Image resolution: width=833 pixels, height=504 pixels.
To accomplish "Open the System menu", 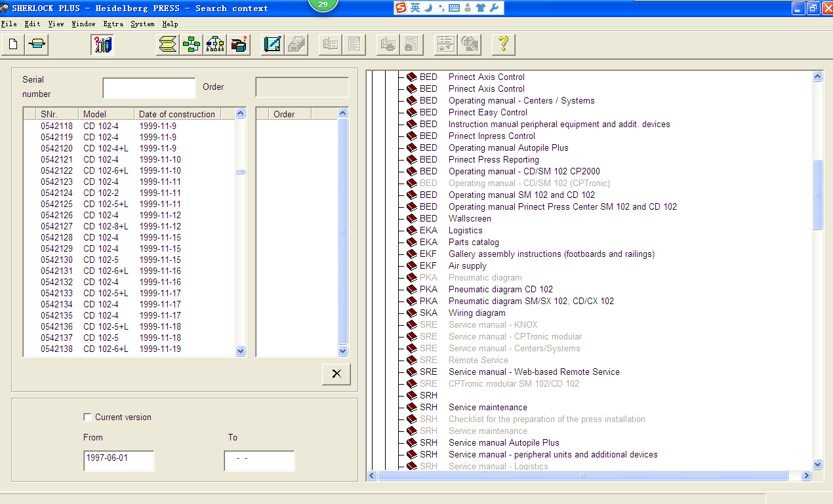I will click(x=142, y=24).
